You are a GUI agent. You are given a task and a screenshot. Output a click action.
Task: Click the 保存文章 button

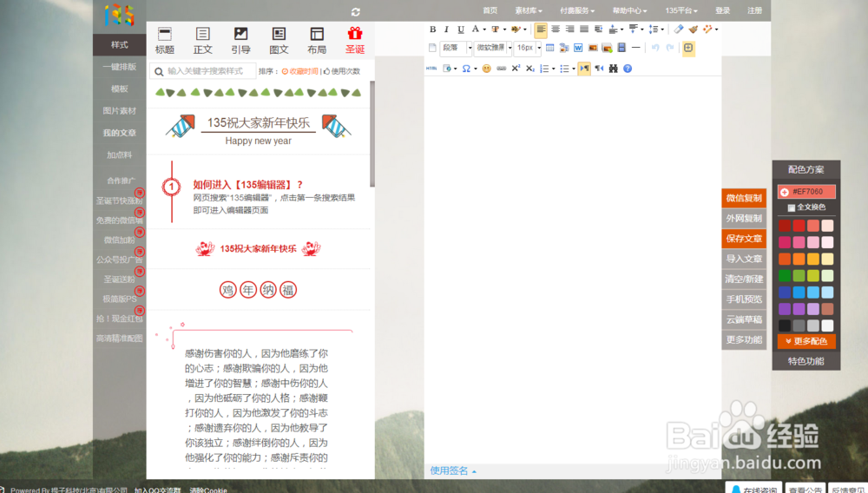pos(744,239)
